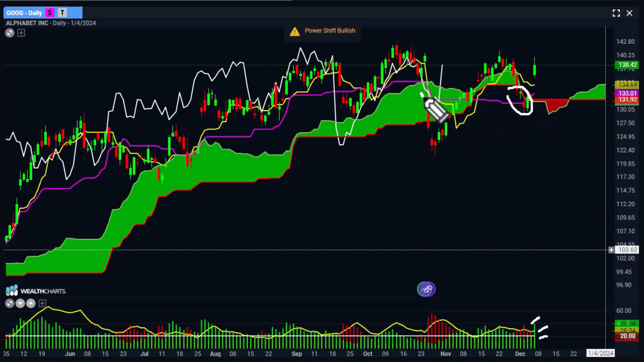The height and width of the screenshot is (362, 644).
Task: Move the indicator pane down
Action: click(x=20, y=304)
